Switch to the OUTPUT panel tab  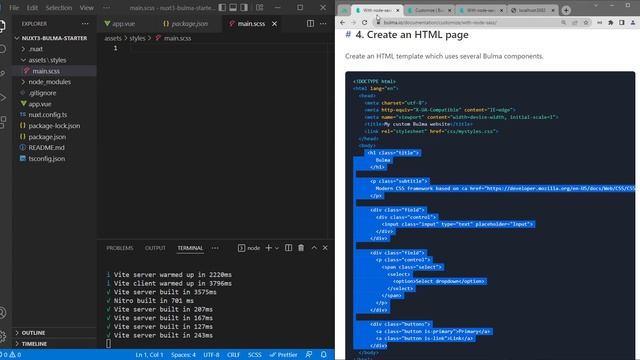click(155, 248)
